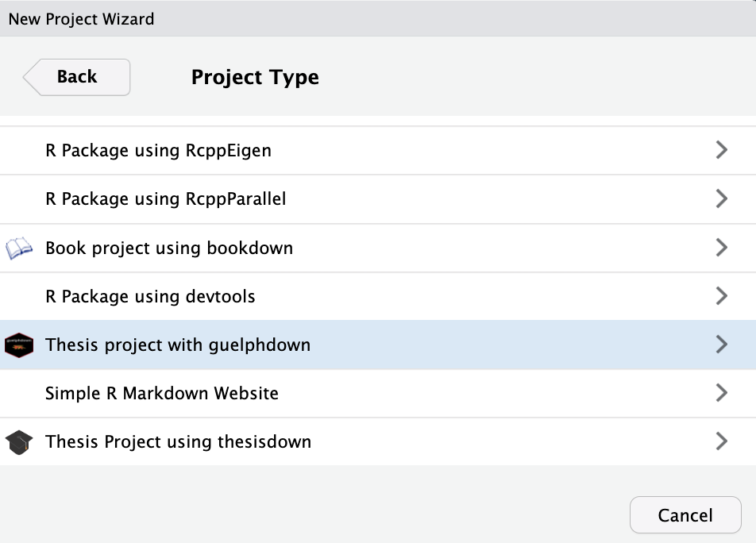Select 'Thesis project with guelphdown'
This screenshot has height=543, width=756.
(378, 345)
